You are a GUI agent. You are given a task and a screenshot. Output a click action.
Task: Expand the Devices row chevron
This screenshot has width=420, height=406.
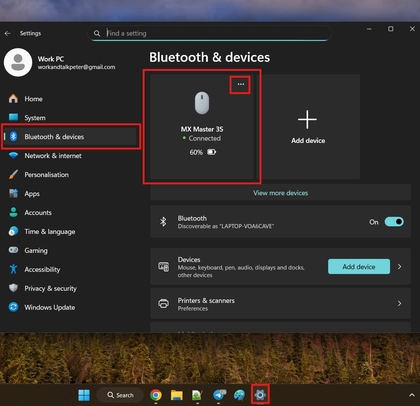pos(399,267)
